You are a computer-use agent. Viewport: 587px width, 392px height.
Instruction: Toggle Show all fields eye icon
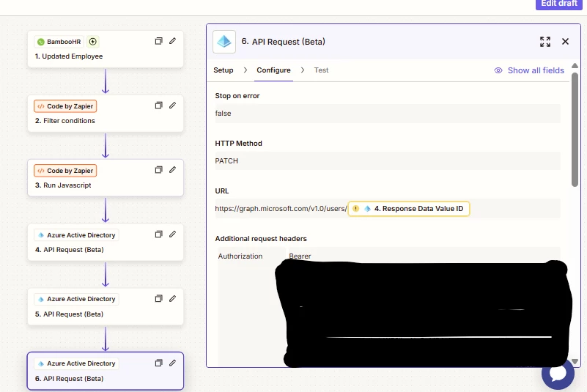pos(498,70)
